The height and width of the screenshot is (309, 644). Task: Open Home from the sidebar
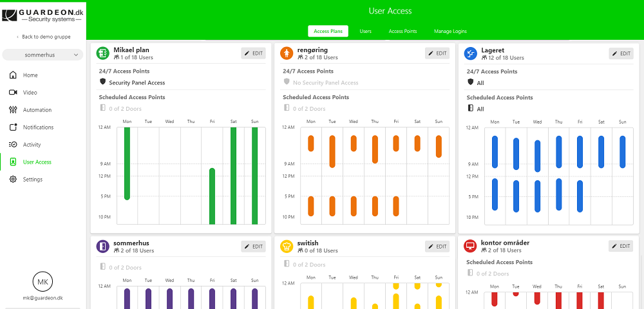30,75
